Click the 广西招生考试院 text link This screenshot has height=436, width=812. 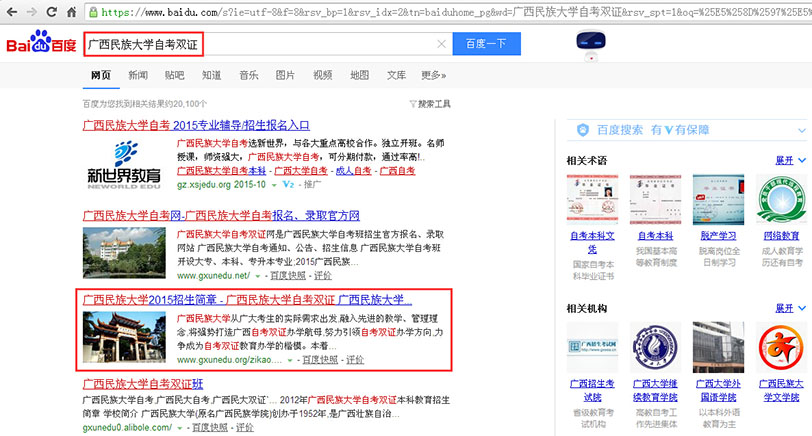coord(592,390)
